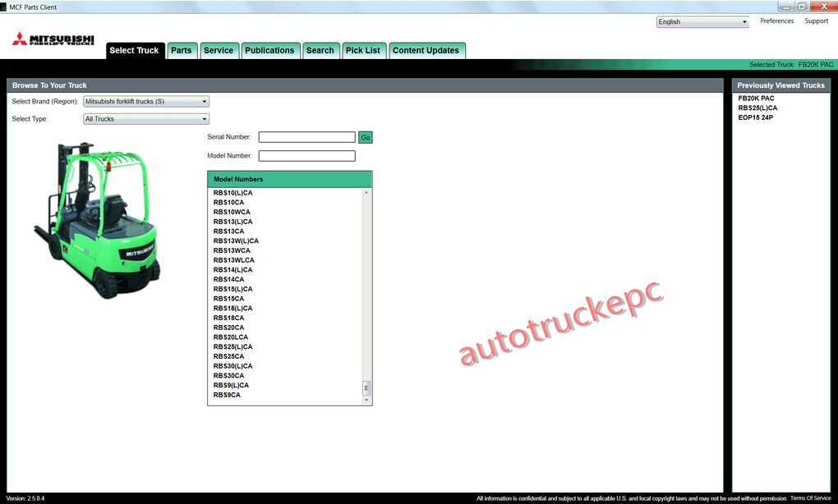Select model RBS13(L)CA
Image resolution: width=838 pixels, height=504 pixels.
click(233, 222)
